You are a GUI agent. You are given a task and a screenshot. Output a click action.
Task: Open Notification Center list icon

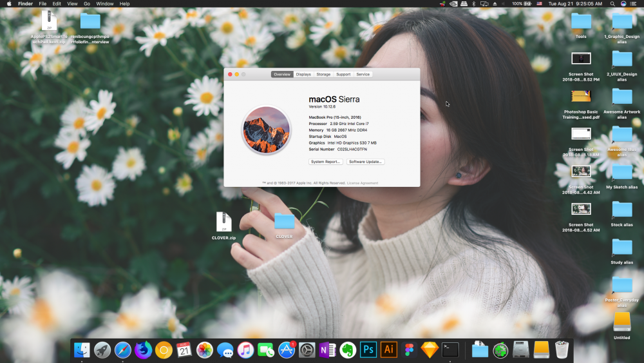click(x=634, y=4)
